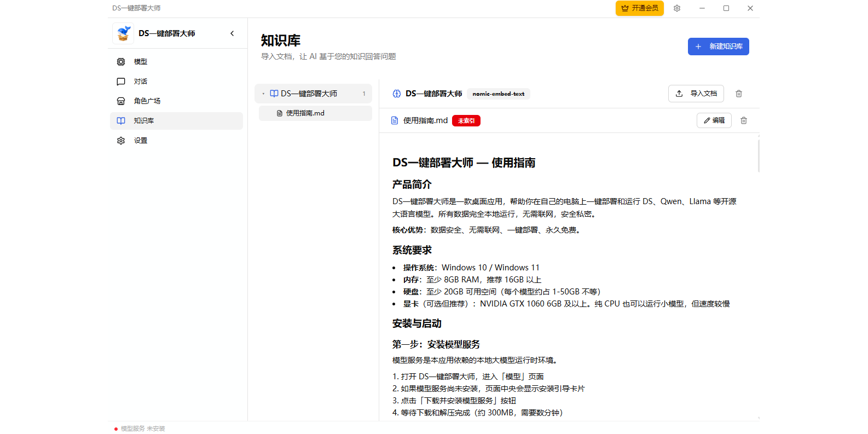
Task: Open the 模型 page from sidebar
Action: pyautogui.click(x=176, y=62)
